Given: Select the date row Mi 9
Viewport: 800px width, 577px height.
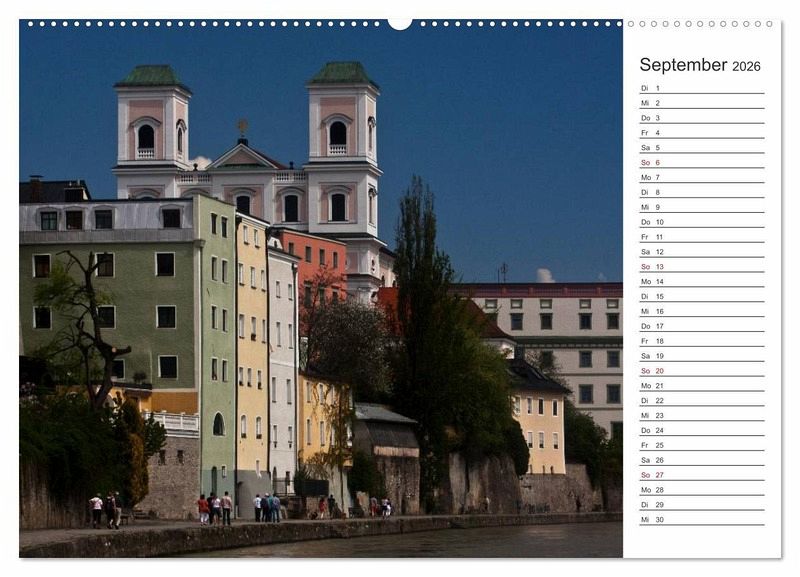Looking at the screenshot, I should (702, 207).
